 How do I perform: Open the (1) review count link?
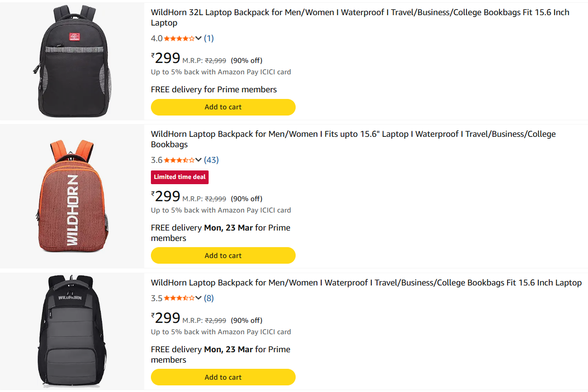coord(209,38)
